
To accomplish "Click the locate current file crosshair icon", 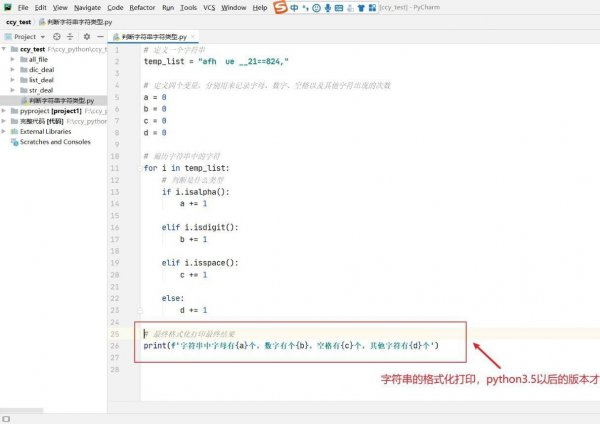I will click(x=57, y=37).
